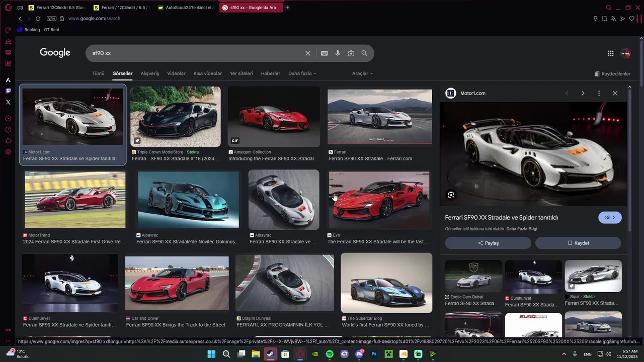Open the sidebar settings gear icon
This screenshot has width=644, height=362.
pos(8,152)
